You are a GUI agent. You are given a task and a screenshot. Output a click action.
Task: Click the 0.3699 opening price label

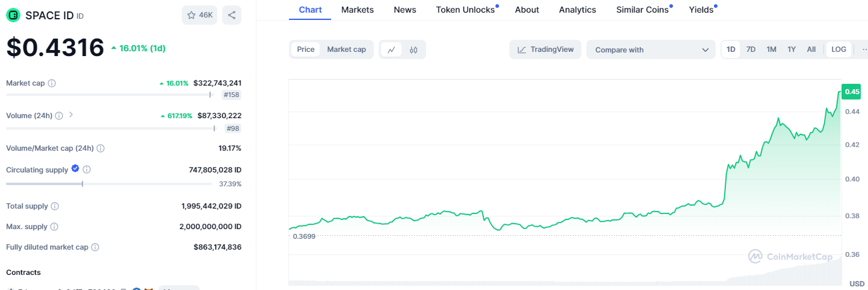304,236
